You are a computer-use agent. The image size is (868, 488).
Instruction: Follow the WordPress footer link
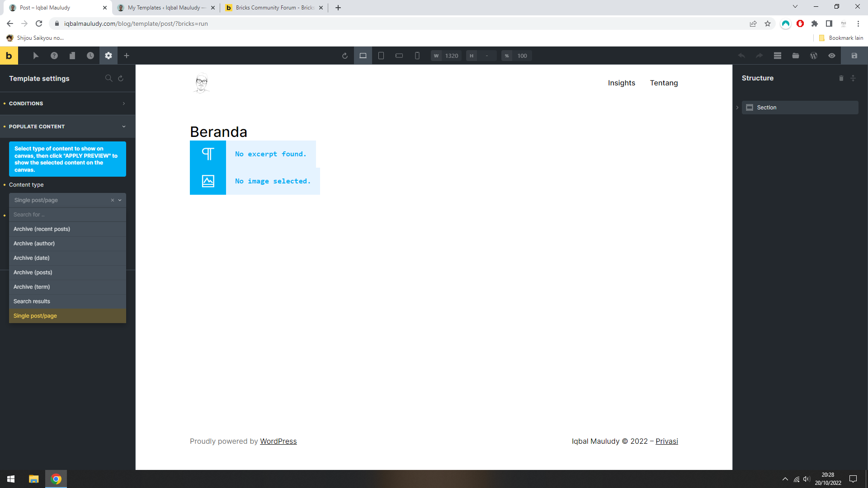(278, 441)
